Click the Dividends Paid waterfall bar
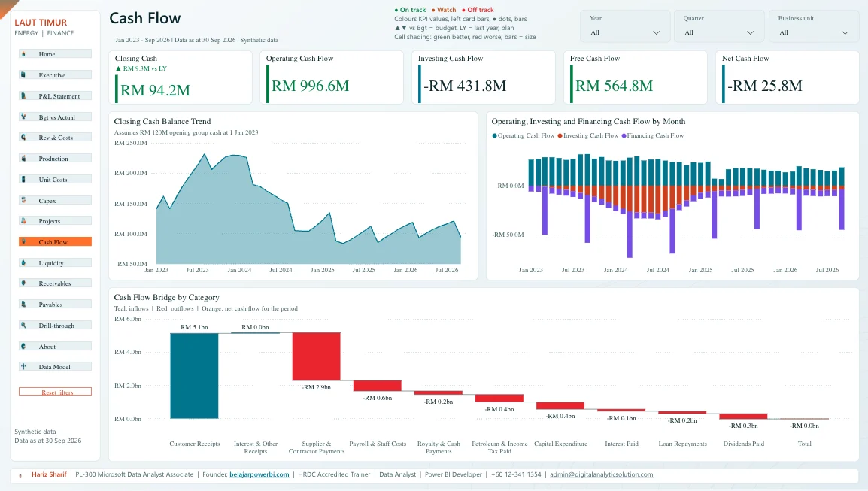The image size is (868, 491). 743,417
